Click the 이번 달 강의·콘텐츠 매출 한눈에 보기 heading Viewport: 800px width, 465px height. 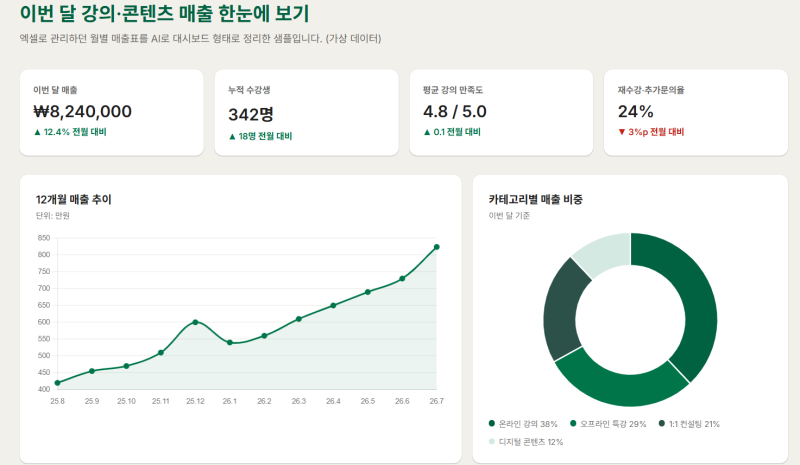164,13
